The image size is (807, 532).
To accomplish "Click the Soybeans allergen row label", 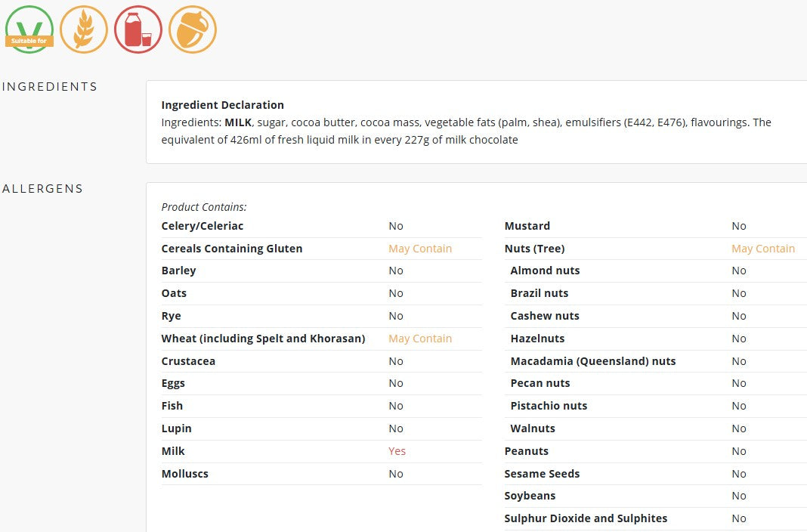I will (530, 496).
